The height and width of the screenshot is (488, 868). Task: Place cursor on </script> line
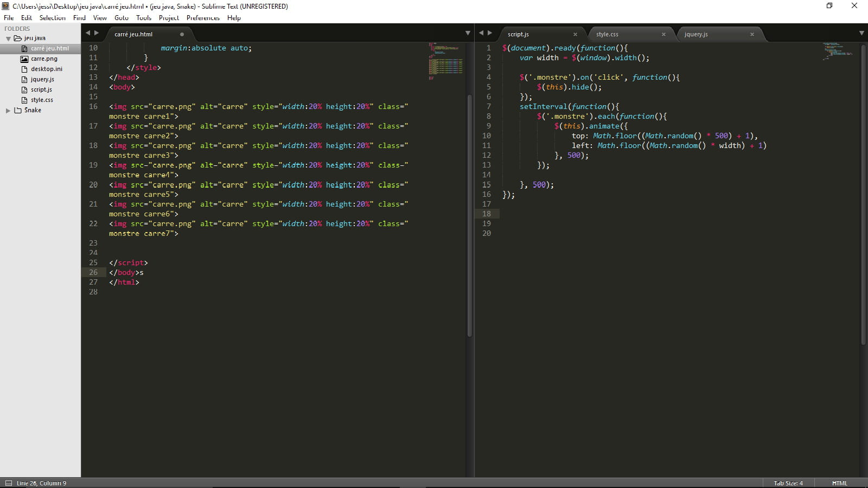point(129,262)
